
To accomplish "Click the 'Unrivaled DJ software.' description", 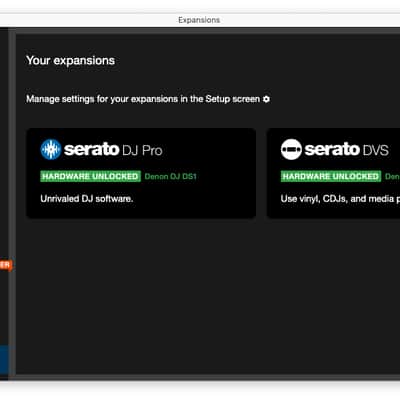I will pos(87,199).
